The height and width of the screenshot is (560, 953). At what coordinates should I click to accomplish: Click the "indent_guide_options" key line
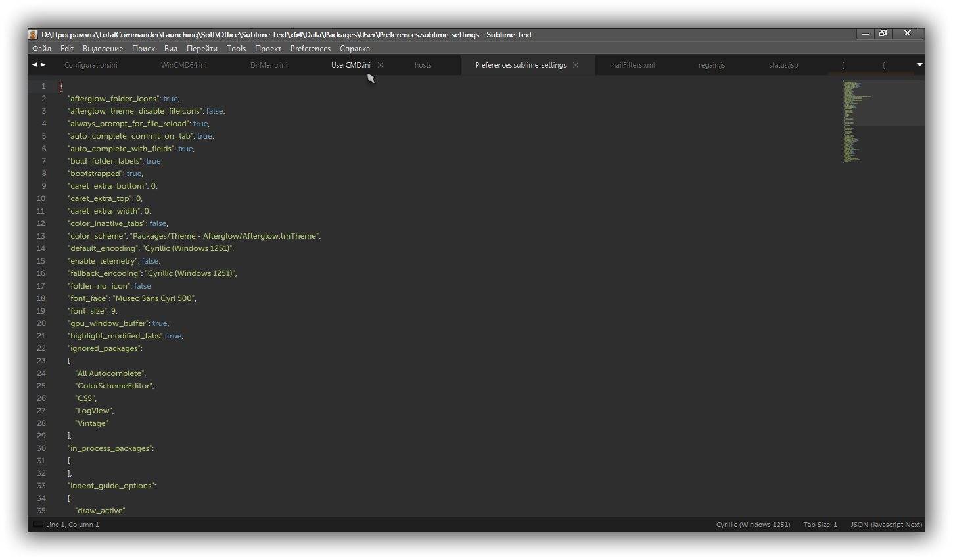pyautogui.click(x=112, y=486)
